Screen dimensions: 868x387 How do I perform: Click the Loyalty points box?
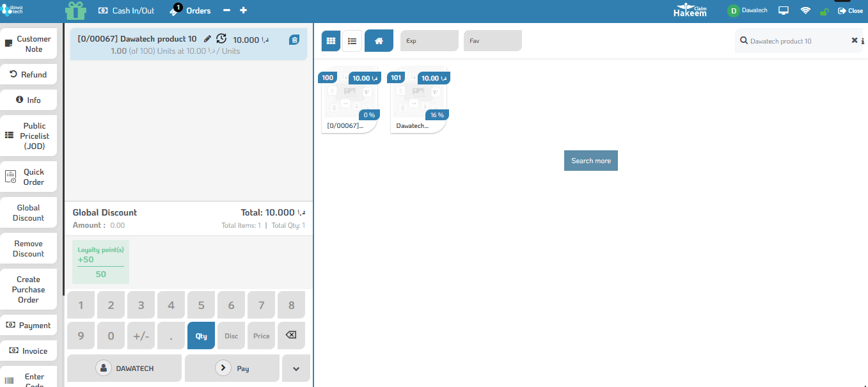[x=100, y=262]
